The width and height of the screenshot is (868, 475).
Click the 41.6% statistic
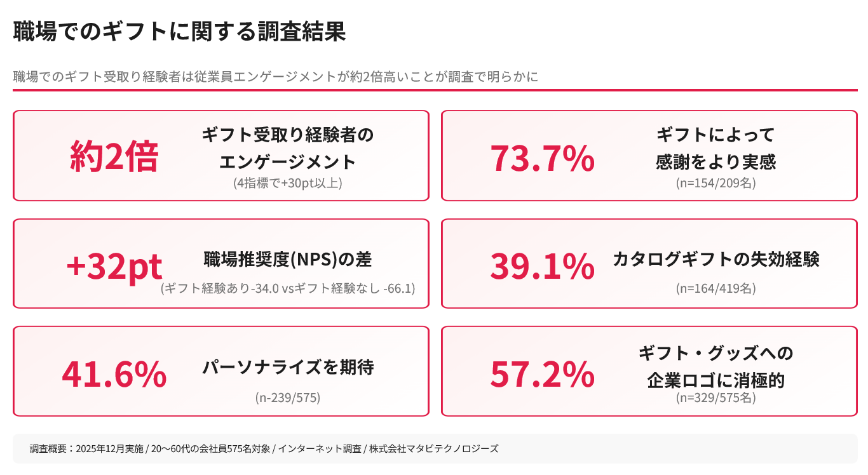114,374
